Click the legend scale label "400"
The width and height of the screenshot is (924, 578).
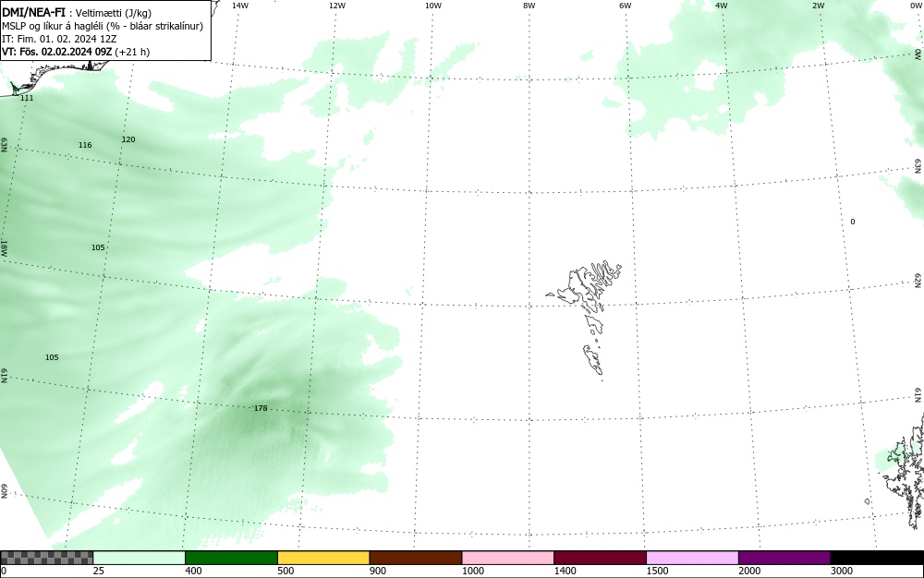pos(193,571)
